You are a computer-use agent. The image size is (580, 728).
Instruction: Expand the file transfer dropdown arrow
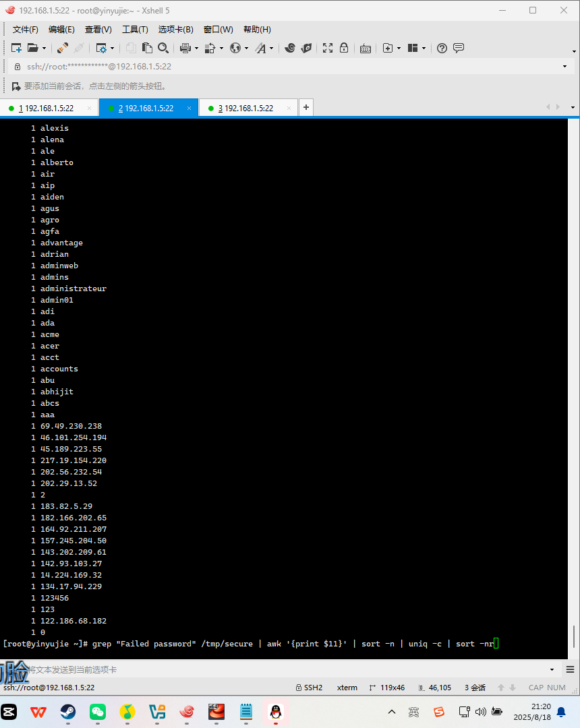click(221, 49)
